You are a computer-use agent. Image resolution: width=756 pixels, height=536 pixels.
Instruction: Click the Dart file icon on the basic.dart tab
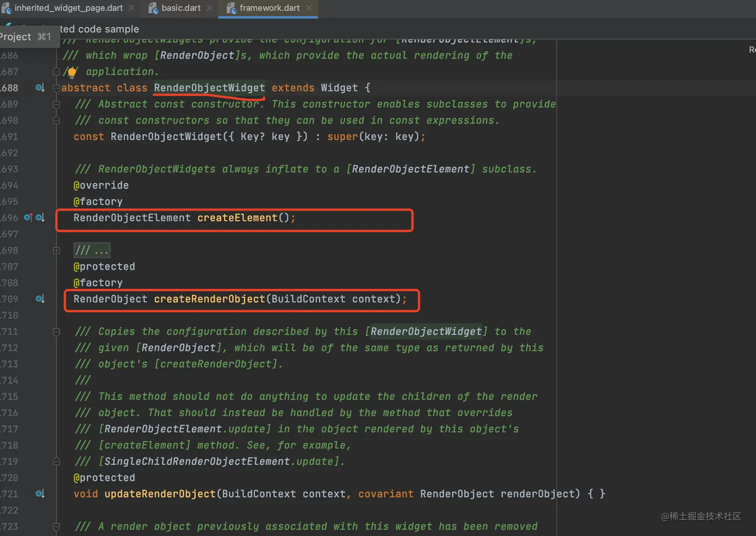click(x=154, y=8)
